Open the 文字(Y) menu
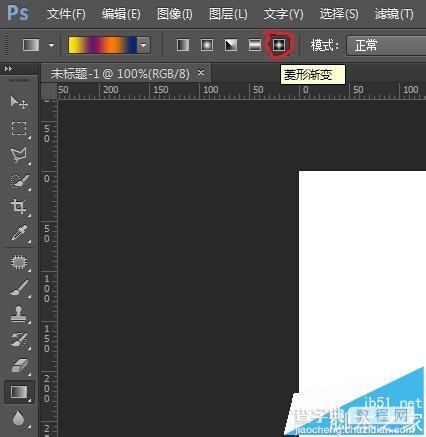Image resolution: width=426 pixels, height=437 pixels. pyautogui.click(x=284, y=14)
